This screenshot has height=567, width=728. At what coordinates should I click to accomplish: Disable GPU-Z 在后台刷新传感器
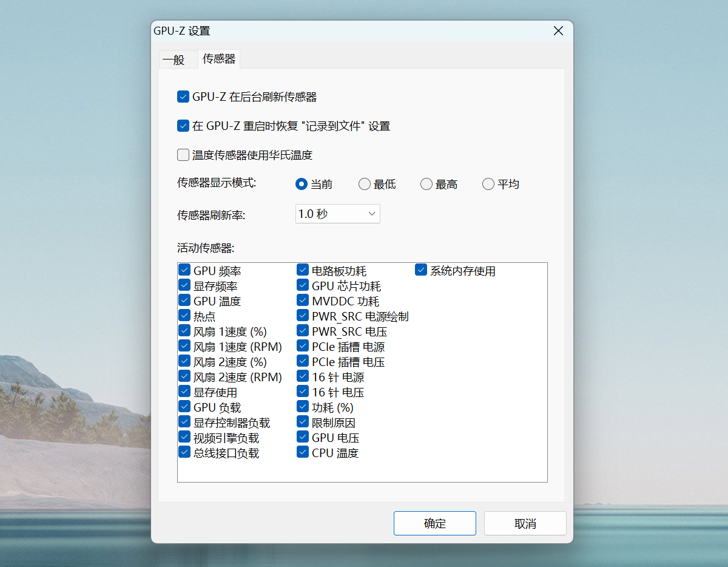pyautogui.click(x=183, y=96)
